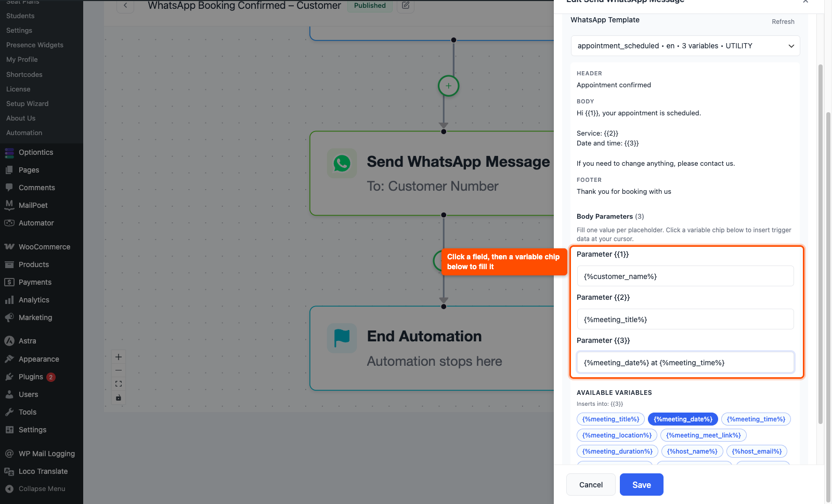The width and height of the screenshot is (832, 504).
Task: Collapse the WordPress admin menu
Action: [x=42, y=489]
